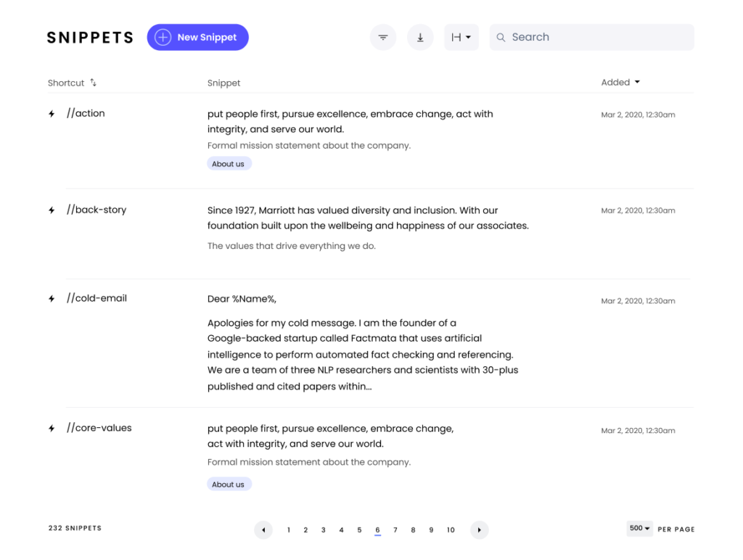Click the date in the //cold-email row
This screenshot has width=743, height=560.
tap(638, 301)
